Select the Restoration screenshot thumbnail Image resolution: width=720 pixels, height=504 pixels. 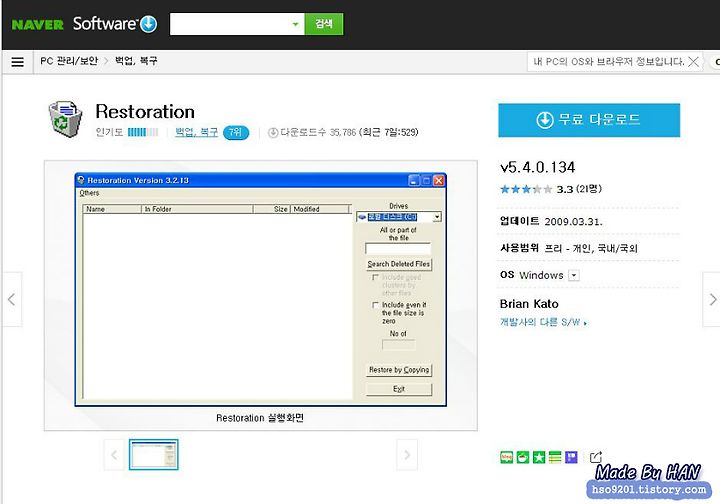[x=153, y=454]
